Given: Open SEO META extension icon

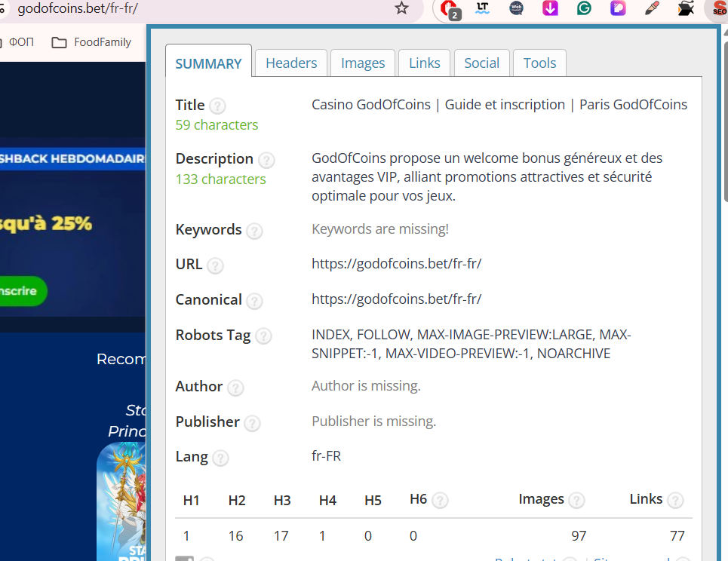Looking at the screenshot, I should point(719,9).
